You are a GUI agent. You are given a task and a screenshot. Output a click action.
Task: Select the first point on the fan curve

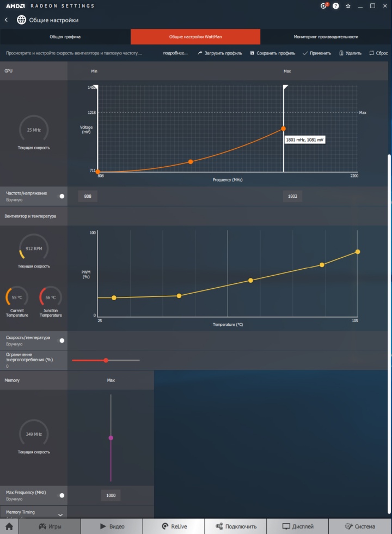114,298
